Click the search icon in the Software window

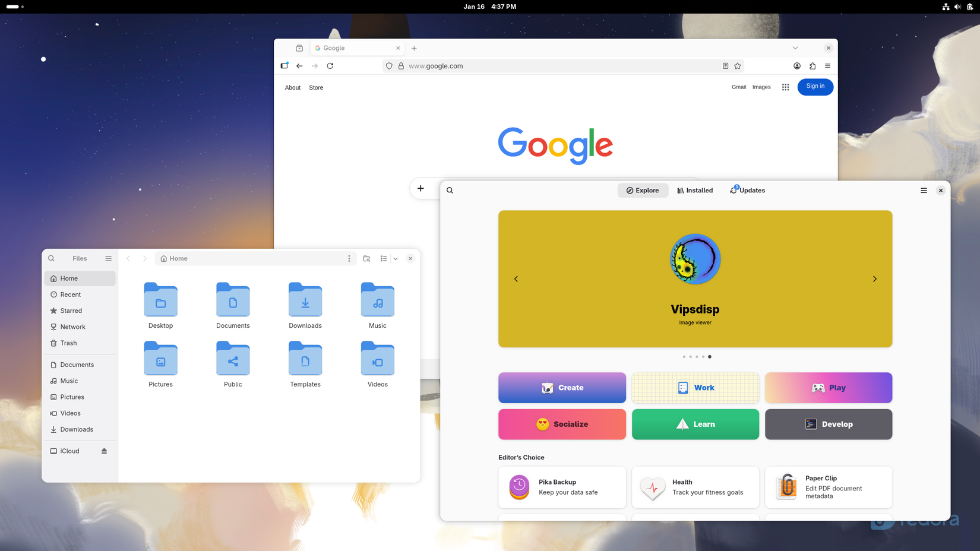point(450,191)
